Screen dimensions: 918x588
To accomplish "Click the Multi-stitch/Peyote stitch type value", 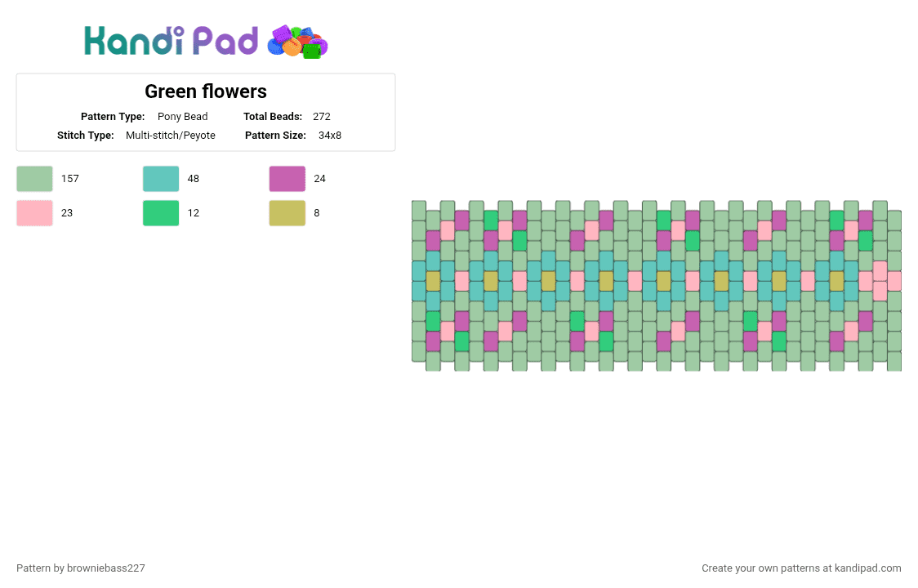I will click(171, 136).
